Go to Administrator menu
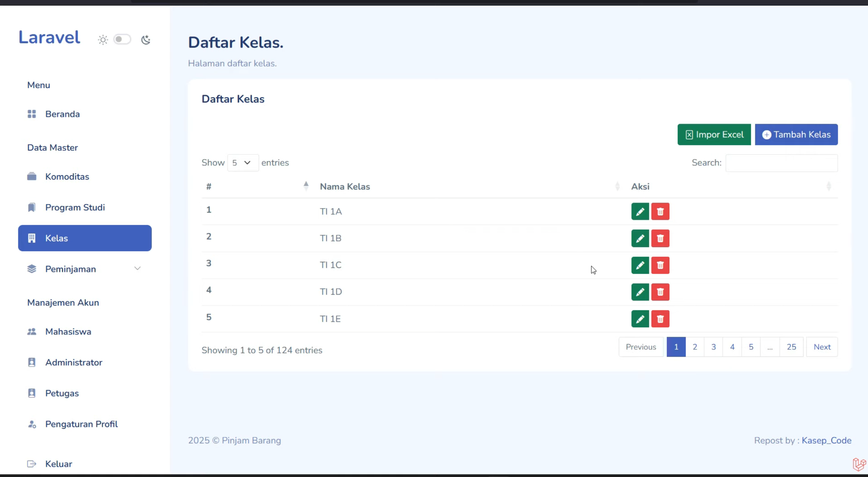This screenshot has width=868, height=477. click(x=85, y=363)
